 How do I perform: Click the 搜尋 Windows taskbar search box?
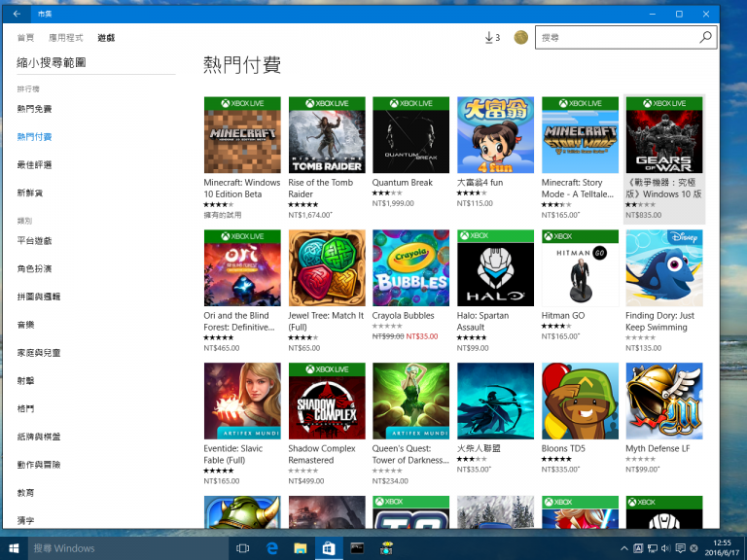(127, 548)
